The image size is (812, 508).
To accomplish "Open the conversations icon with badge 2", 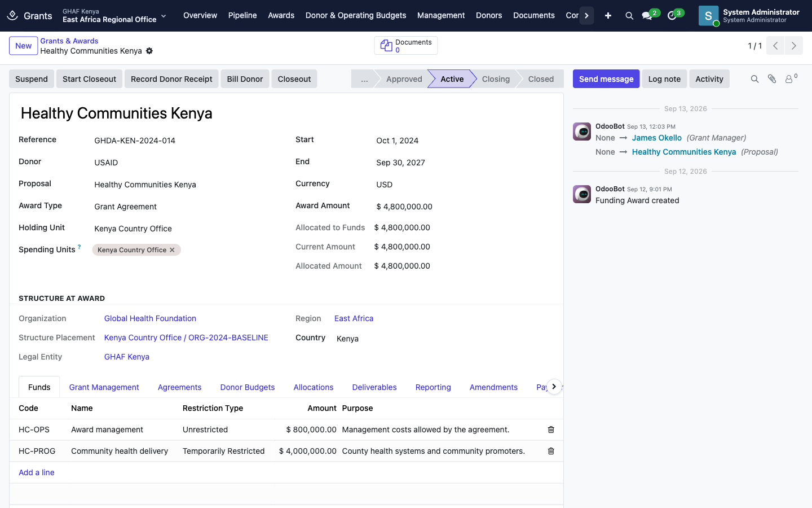I will [x=647, y=16].
